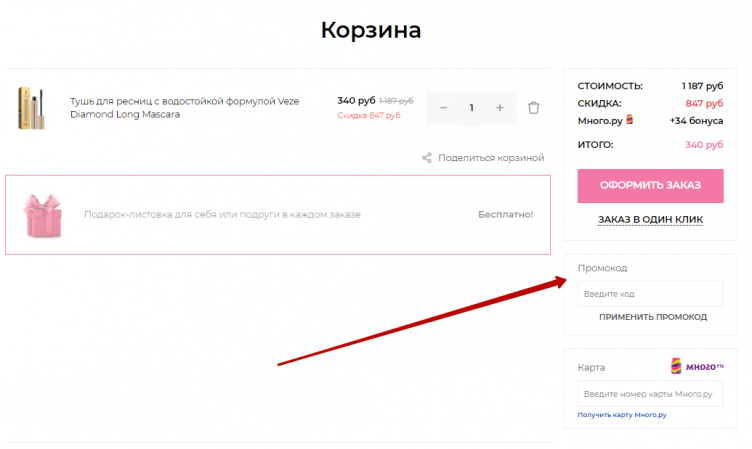
Task: Delete the mascara item with the trash icon
Action: click(533, 108)
